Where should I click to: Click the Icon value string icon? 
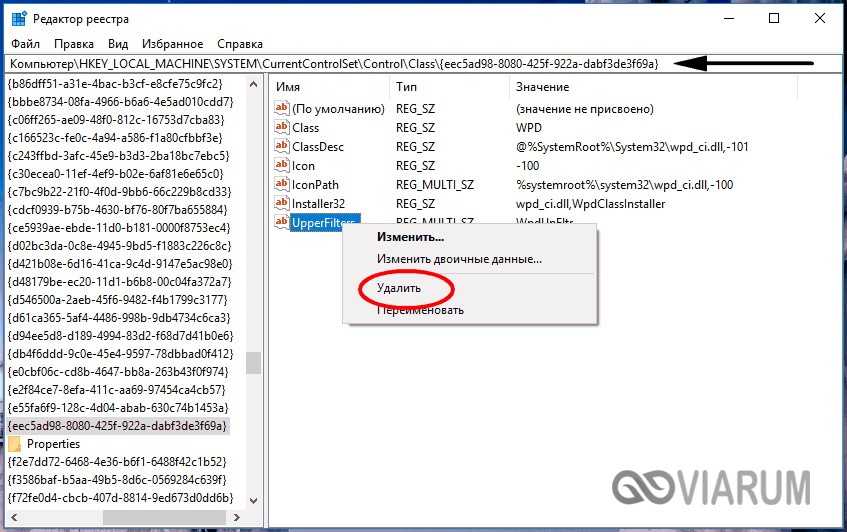click(x=281, y=165)
